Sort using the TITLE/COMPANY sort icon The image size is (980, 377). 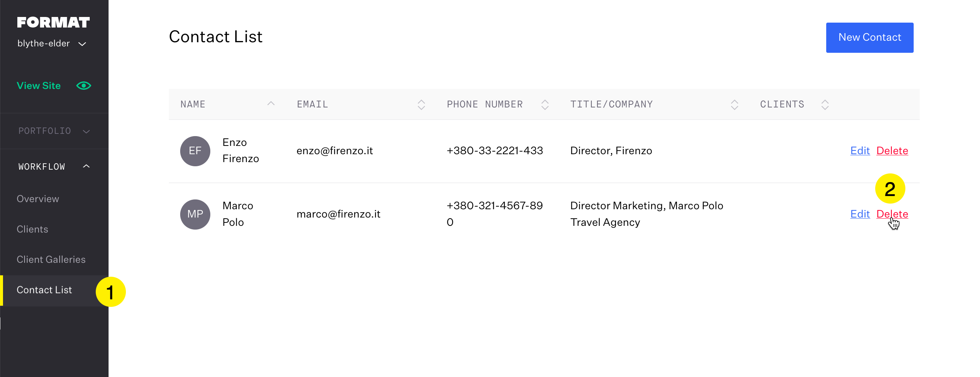click(734, 104)
